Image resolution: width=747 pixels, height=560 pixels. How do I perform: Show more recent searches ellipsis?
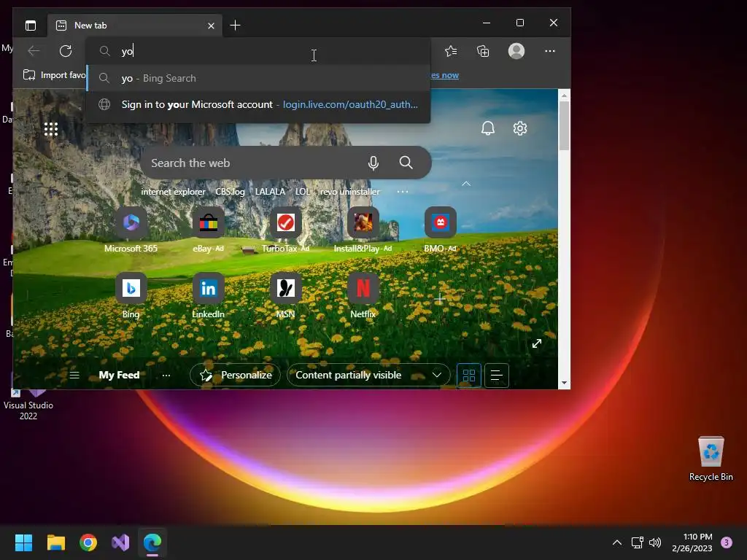tap(403, 192)
